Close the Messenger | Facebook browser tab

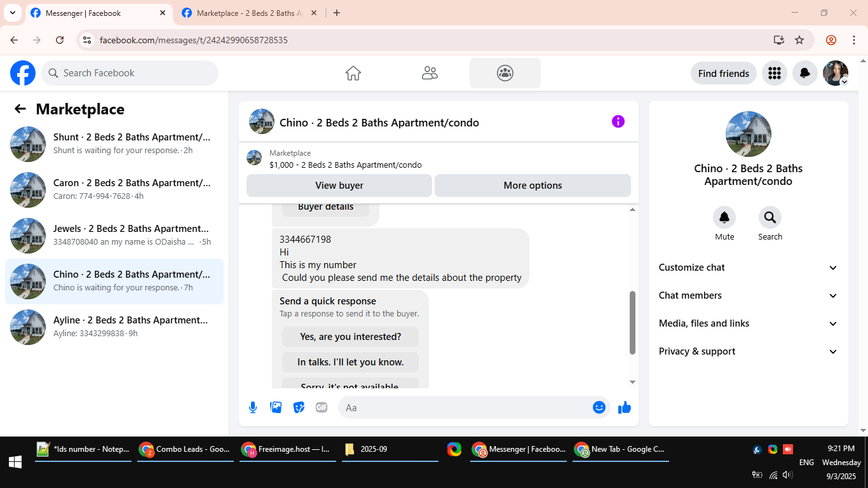(163, 13)
